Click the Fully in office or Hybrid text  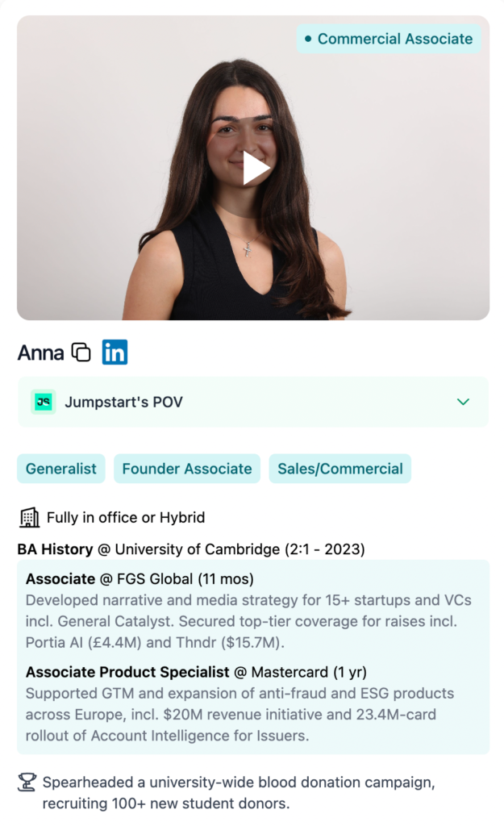126,517
